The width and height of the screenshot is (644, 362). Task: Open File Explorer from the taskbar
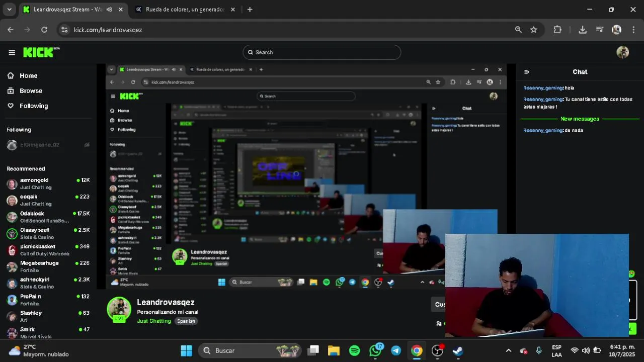point(334,350)
